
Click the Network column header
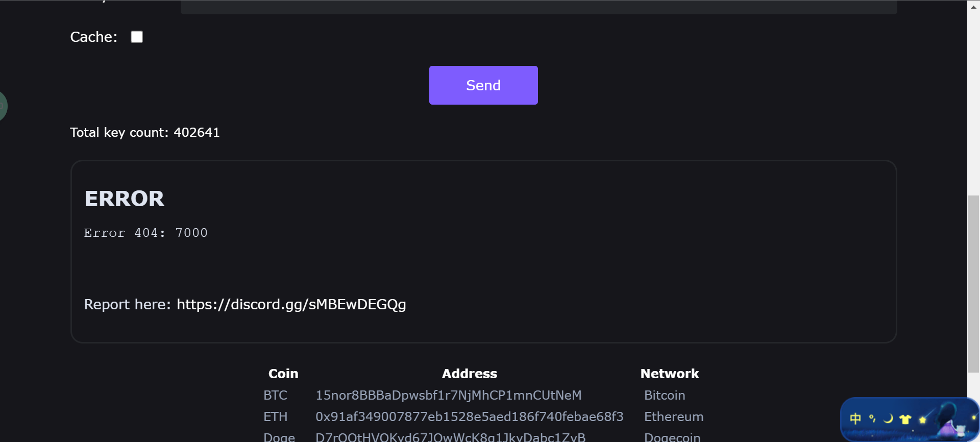click(x=670, y=374)
